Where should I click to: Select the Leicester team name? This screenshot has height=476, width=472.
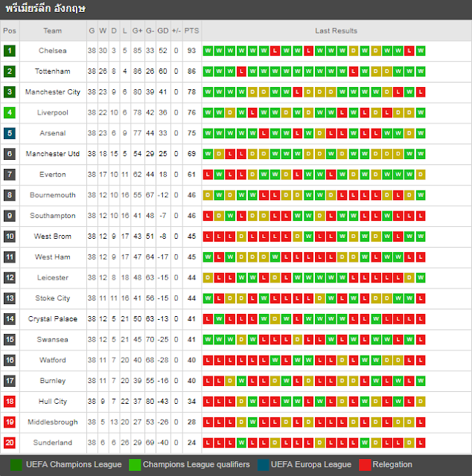53,277
